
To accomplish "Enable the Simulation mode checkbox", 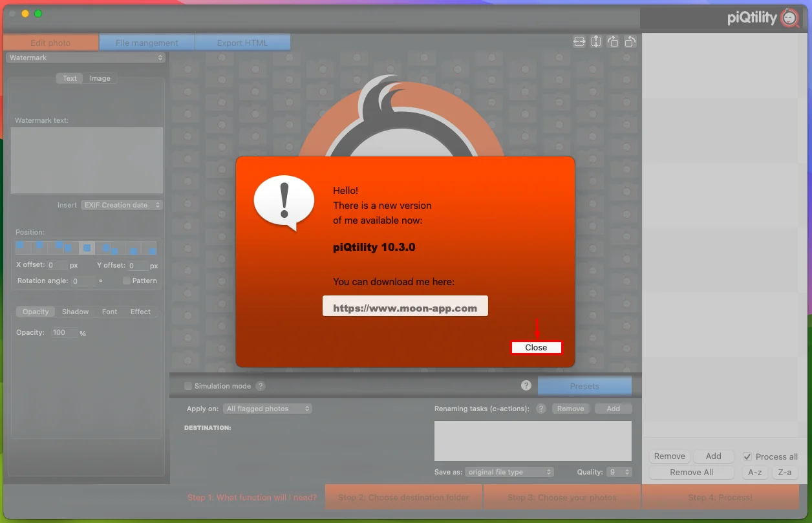I will click(188, 386).
